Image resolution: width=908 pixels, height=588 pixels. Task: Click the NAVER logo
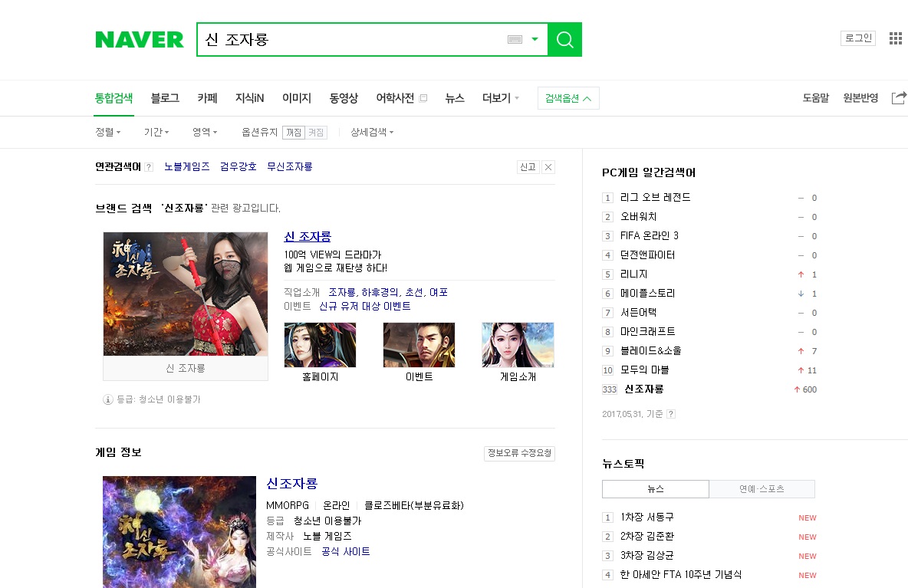point(140,39)
